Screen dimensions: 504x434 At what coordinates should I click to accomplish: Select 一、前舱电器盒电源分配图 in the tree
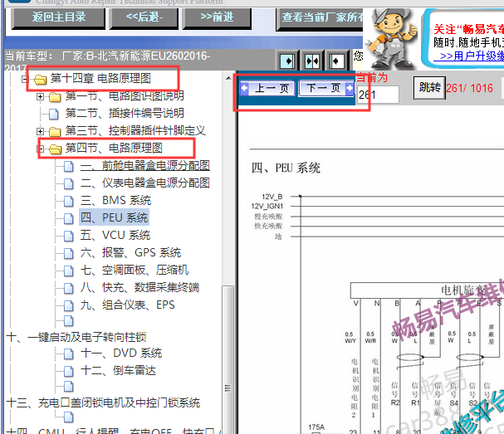[x=144, y=166]
